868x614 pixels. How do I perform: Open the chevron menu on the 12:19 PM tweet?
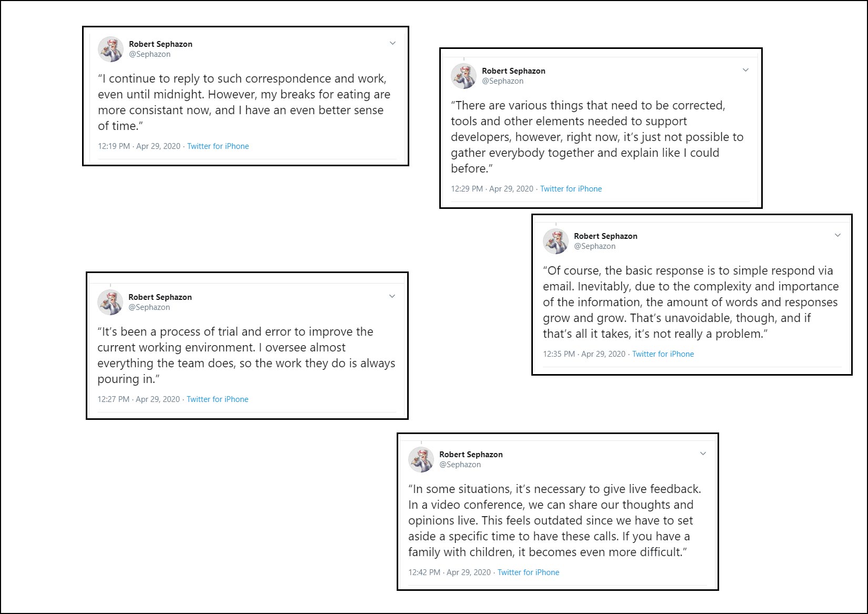tap(392, 43)
